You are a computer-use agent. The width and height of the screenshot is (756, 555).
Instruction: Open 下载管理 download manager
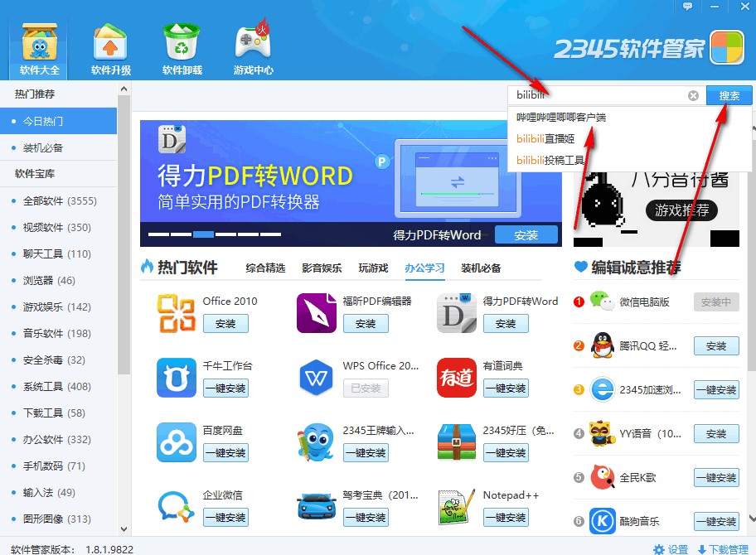click(723, 549)
